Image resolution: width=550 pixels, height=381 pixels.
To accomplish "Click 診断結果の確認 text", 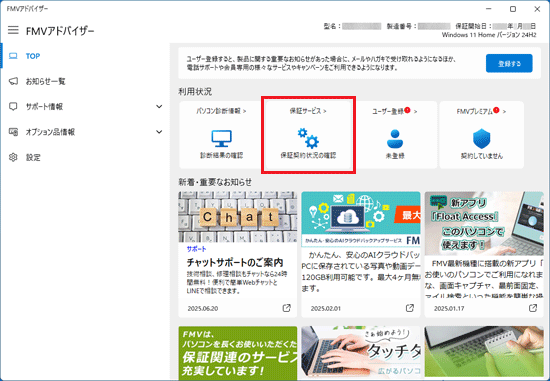I will point(221,155).
